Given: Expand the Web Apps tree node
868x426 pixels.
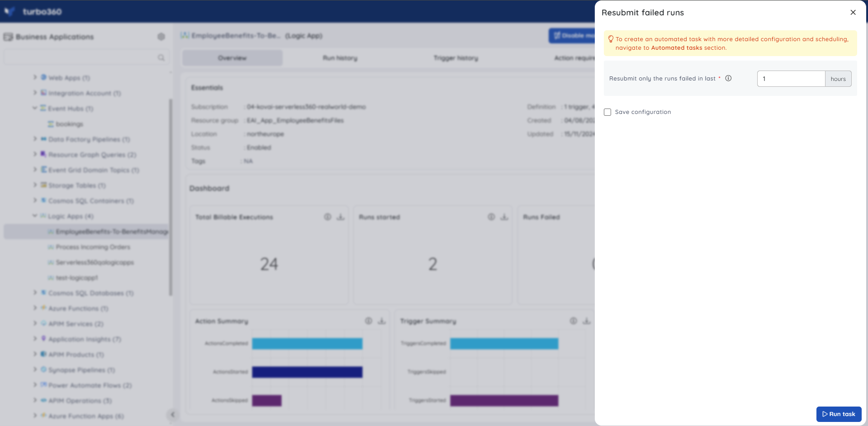Looking at the screenshot, I should [x=35, y=77].
